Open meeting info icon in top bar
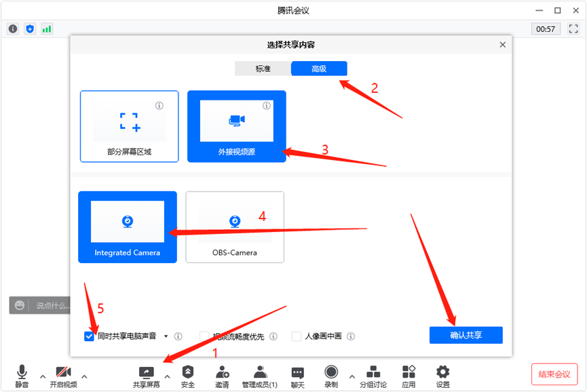The image size is (587, 392). [x=13, y=28]
